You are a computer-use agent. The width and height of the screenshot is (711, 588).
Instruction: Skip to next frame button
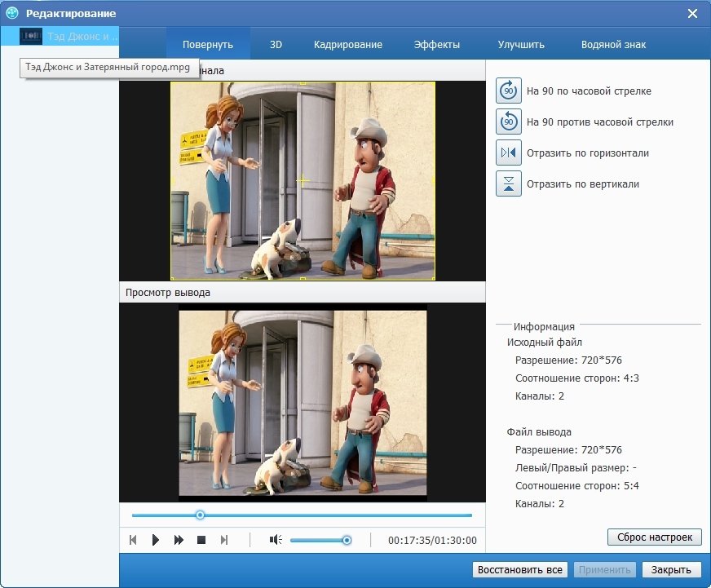[x=224, y=540]
